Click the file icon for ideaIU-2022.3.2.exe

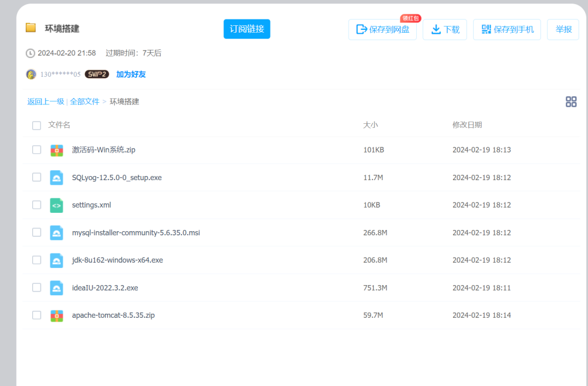pos(57,288)
